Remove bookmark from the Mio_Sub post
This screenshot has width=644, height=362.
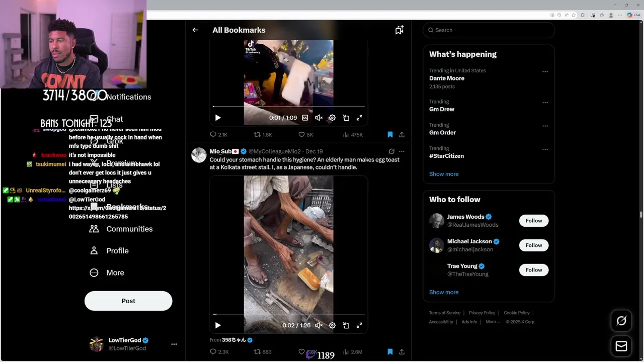390,352
